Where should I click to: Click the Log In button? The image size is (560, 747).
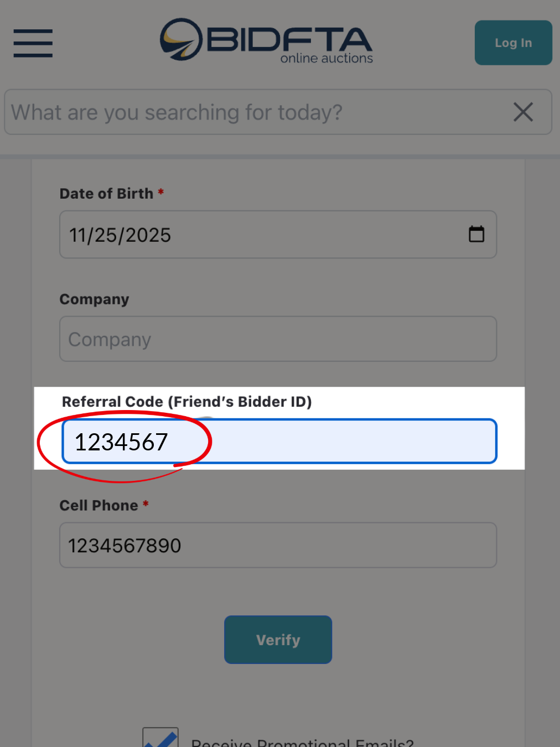pyautogui.click(x=513, y=43)
